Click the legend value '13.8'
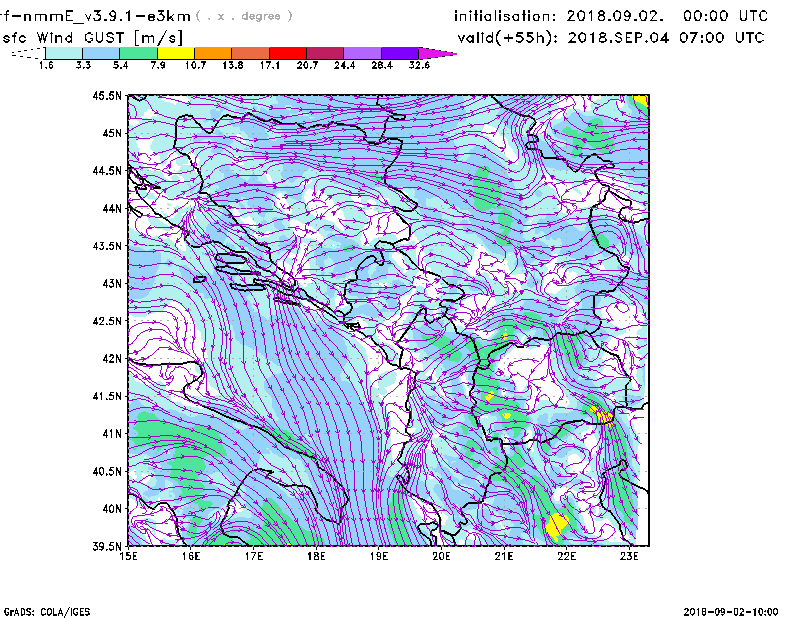The width and height of the screenshot is (800, 618). pyautogui.click(x=233, y=65)
